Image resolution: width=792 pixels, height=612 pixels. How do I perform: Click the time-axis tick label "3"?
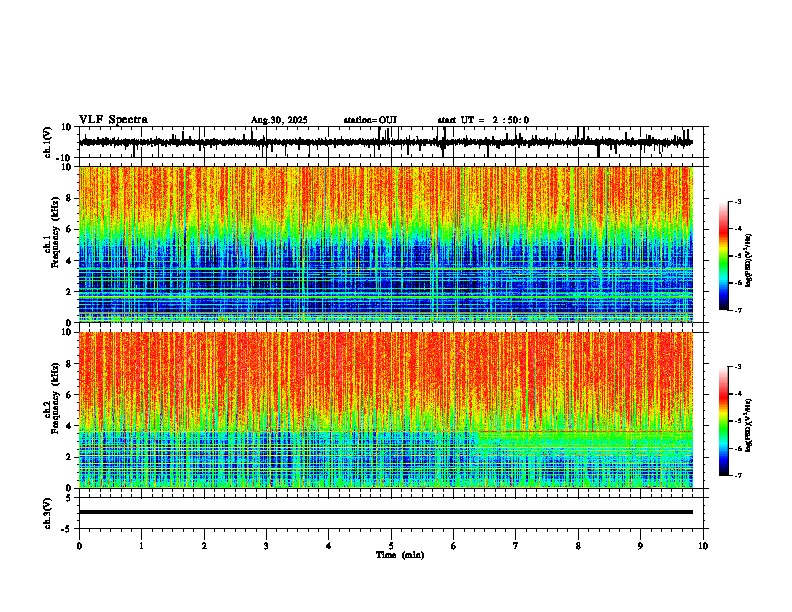click(266, 546)
